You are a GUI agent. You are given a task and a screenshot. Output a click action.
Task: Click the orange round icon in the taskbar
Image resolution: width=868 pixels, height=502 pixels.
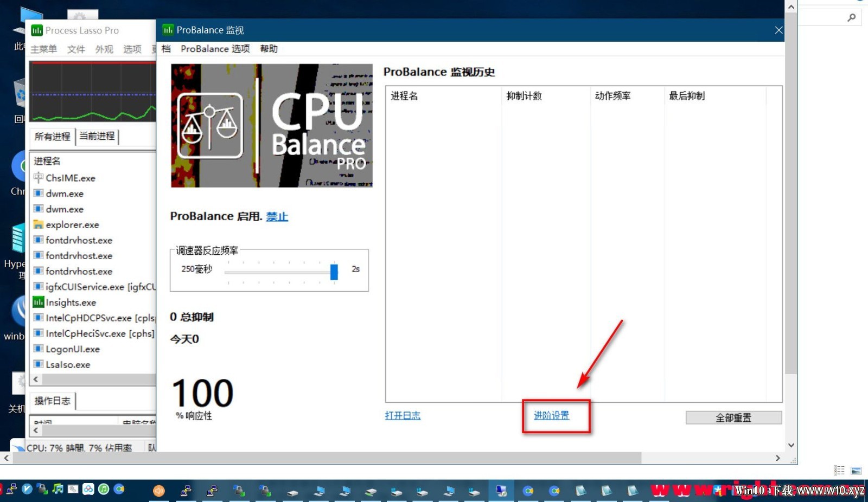tap(158, 491)
